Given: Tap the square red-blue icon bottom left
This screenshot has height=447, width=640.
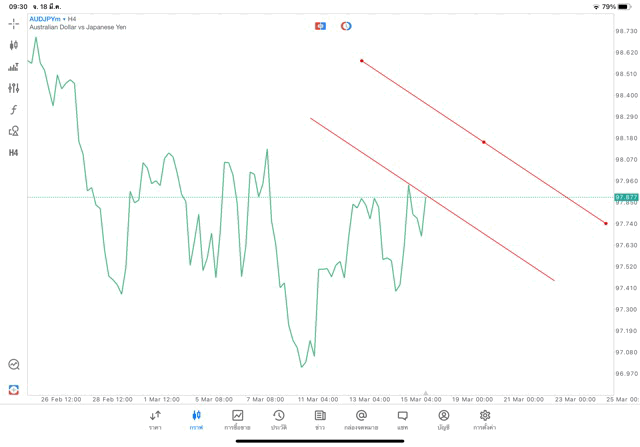Looking at the screenshot, I should (x=13, y=389).
